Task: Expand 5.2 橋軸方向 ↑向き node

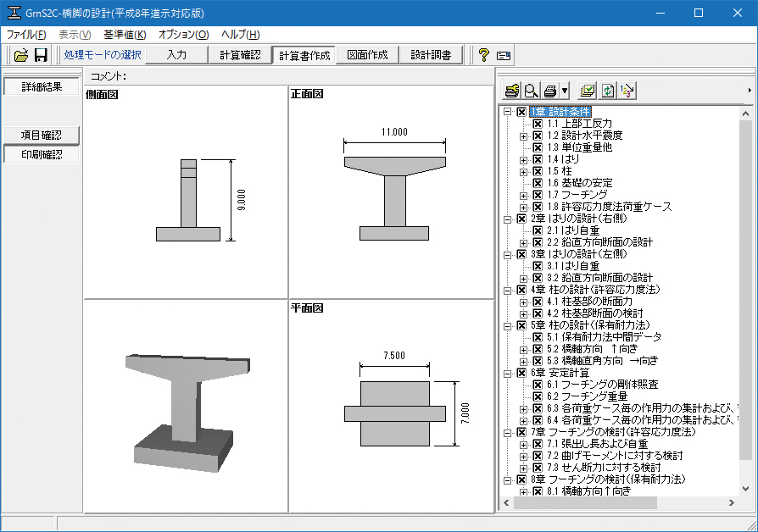Action: point(523,349)
